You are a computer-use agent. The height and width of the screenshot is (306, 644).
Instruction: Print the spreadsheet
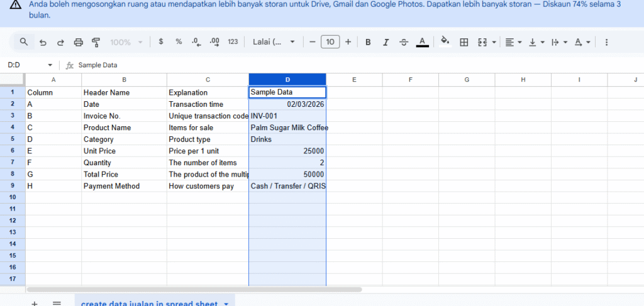click(79, 42)
